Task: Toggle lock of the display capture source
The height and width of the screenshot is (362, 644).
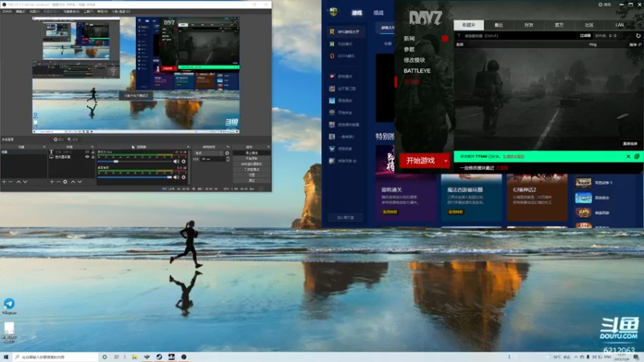Action: (x=93, y=157)
